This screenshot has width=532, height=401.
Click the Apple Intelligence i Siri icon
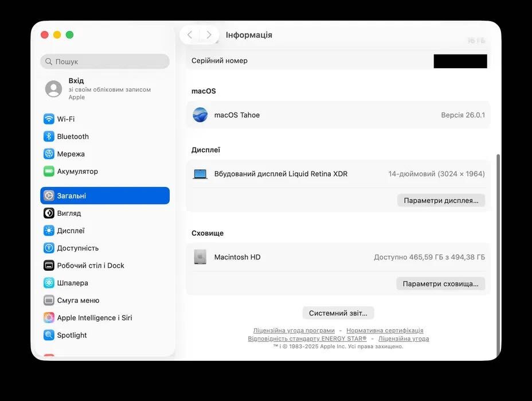tap(49, 317)
